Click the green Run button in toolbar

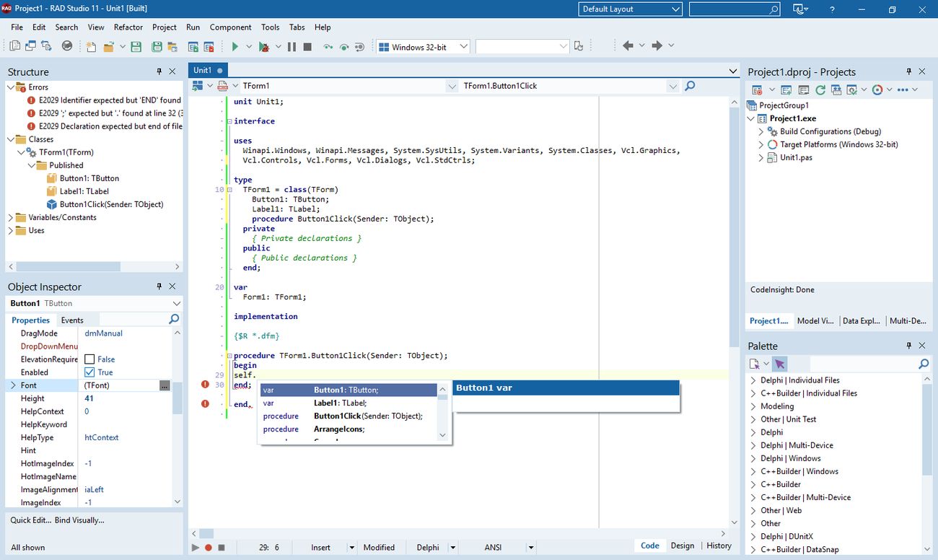coord(234,47)
